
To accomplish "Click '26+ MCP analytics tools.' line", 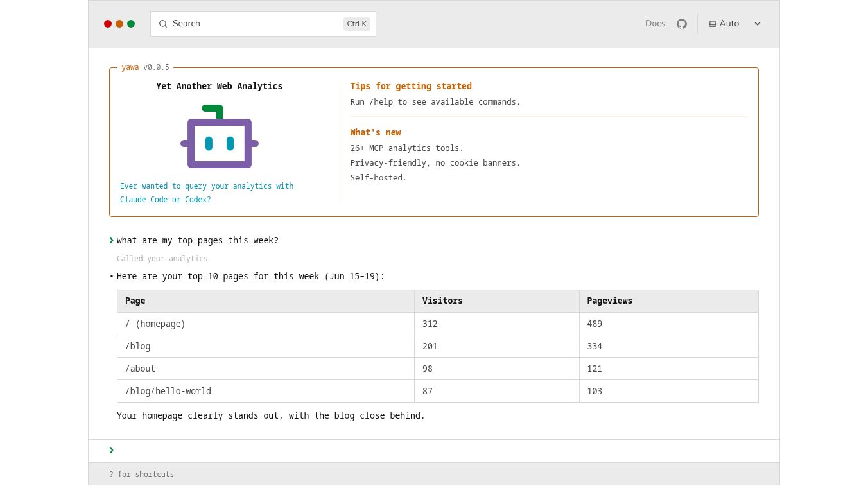I will tap(407, 148).
